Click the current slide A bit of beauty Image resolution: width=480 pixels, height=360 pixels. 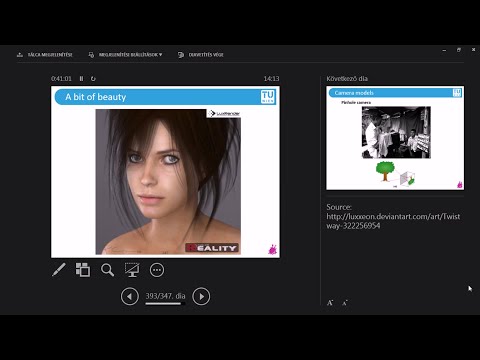[165, 172]
